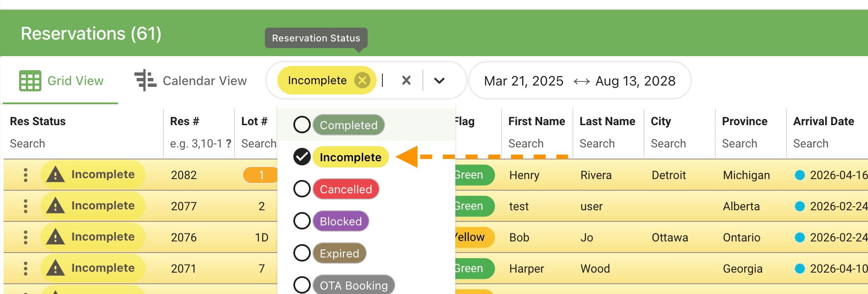The height and width of the screenshot is (294, 868).
Task: Open row menu for reservation 2077
Action: click(25, 206)
